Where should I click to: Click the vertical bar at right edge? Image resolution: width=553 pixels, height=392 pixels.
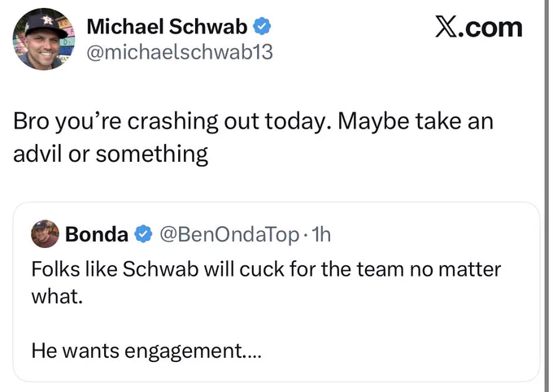tap(546, 196)
